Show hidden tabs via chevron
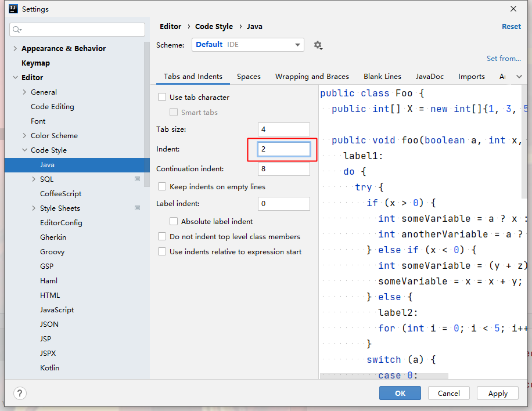 point(519,77)
